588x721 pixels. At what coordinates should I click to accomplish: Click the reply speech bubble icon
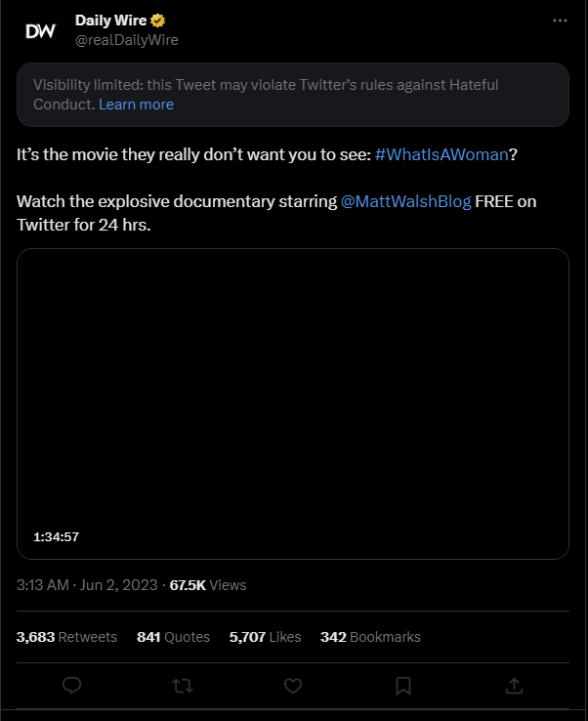[x=71, y=686]
